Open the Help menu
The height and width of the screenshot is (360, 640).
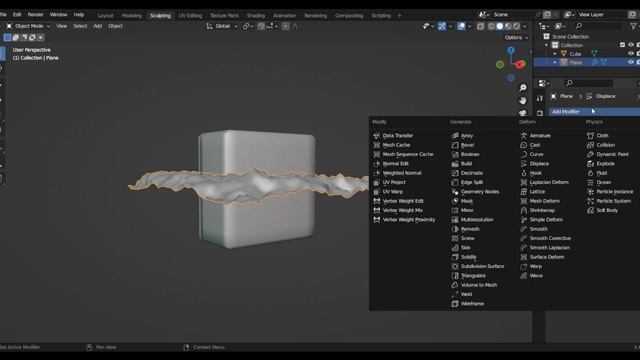point(79,14)
